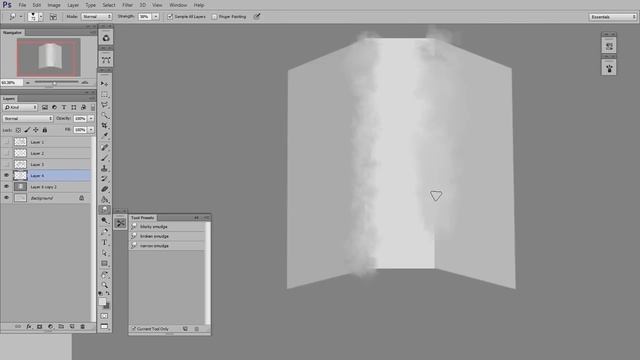Select the Healing Brush tool
The height and width of the screenshot is (360, 640).
click(104, 147)
